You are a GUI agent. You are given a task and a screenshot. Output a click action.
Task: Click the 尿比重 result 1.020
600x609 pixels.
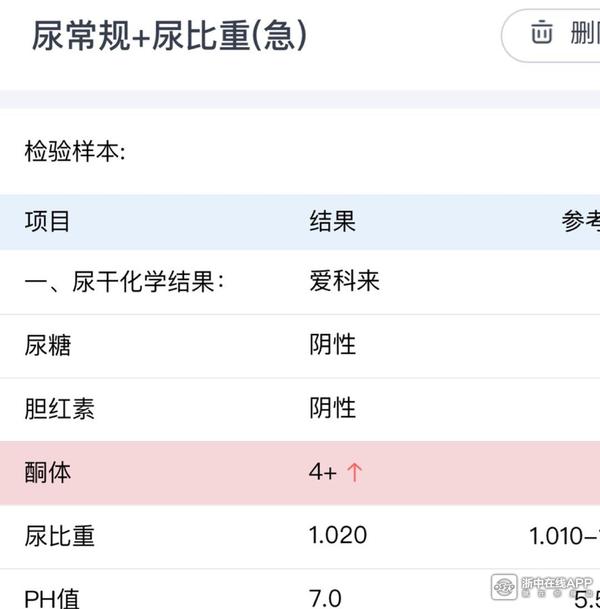338,535
